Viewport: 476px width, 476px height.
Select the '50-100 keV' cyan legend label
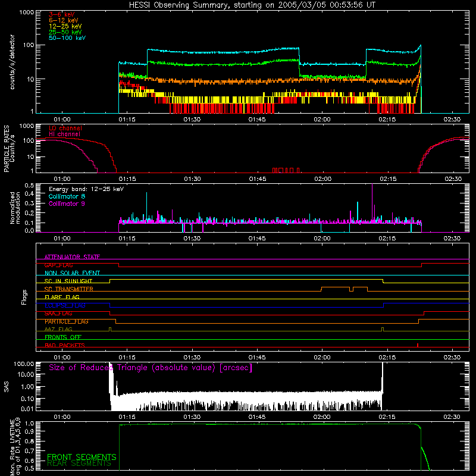[67, 38]
